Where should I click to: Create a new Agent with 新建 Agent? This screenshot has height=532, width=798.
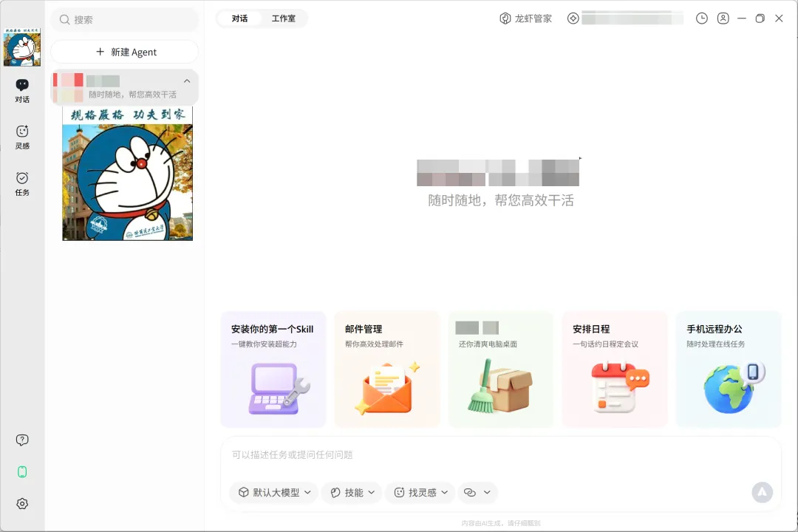pos(125,52)
